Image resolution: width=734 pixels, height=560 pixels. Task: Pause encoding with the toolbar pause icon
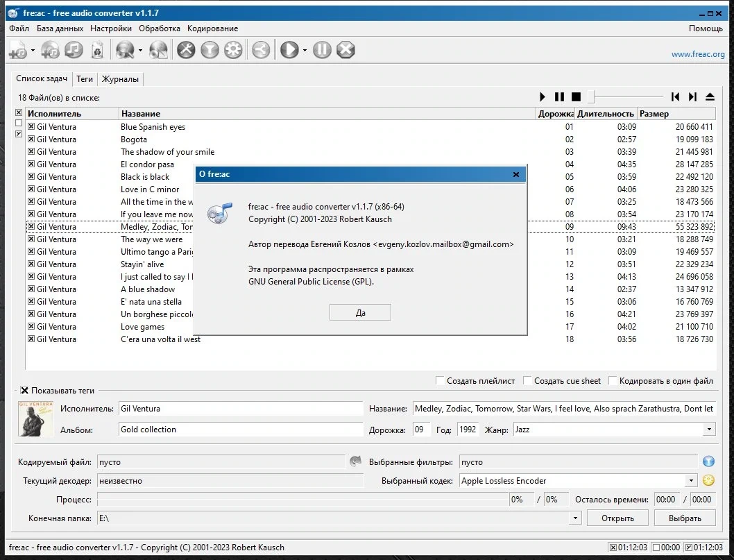point(322,50)
